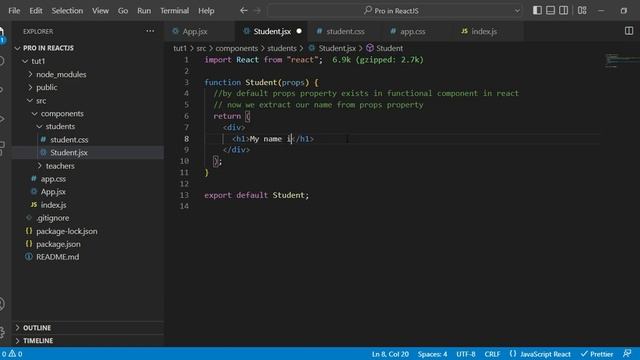Viewport: 640px width, 360px height.
Task: Change indentation via Spaces: 4
Action: [x=432, y=354]
